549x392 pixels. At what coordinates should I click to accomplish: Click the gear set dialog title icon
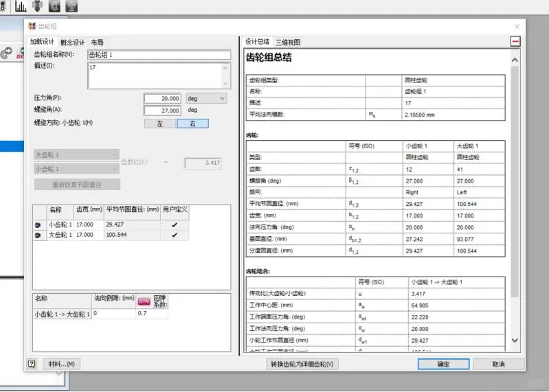32,26
